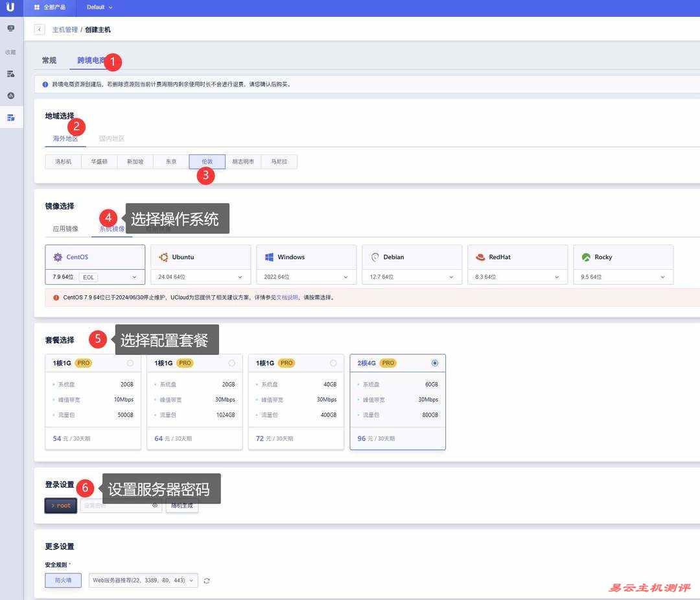
Task: Click the sidebar monitor icon at top
Action: coord(11,29)
